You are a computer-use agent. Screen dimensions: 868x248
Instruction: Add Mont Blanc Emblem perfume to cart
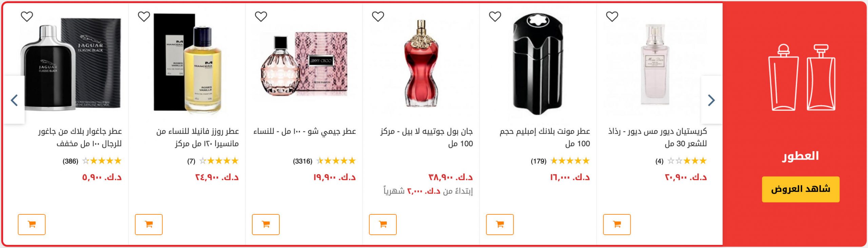click(499, 224)
